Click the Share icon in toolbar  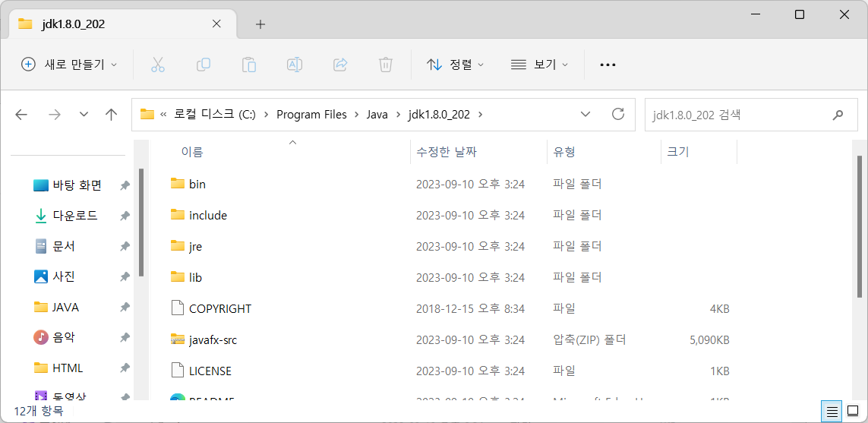[x=340, y=65]
